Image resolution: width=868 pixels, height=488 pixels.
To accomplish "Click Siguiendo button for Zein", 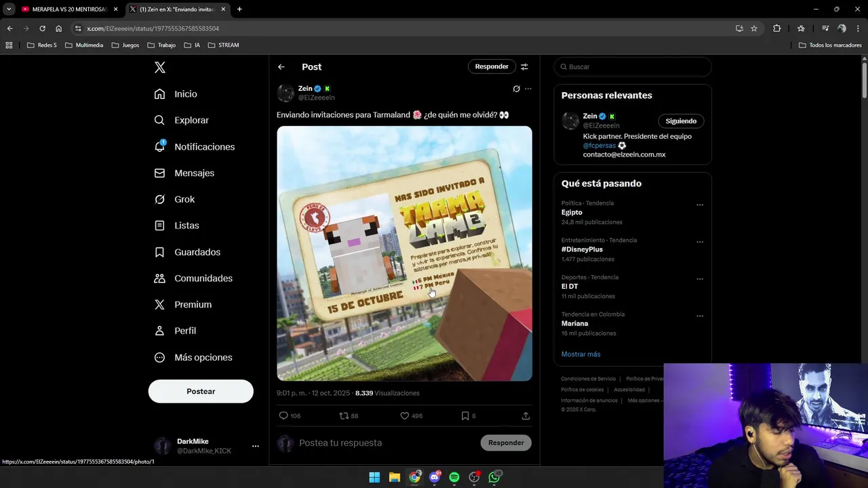I will pos(681,121).
